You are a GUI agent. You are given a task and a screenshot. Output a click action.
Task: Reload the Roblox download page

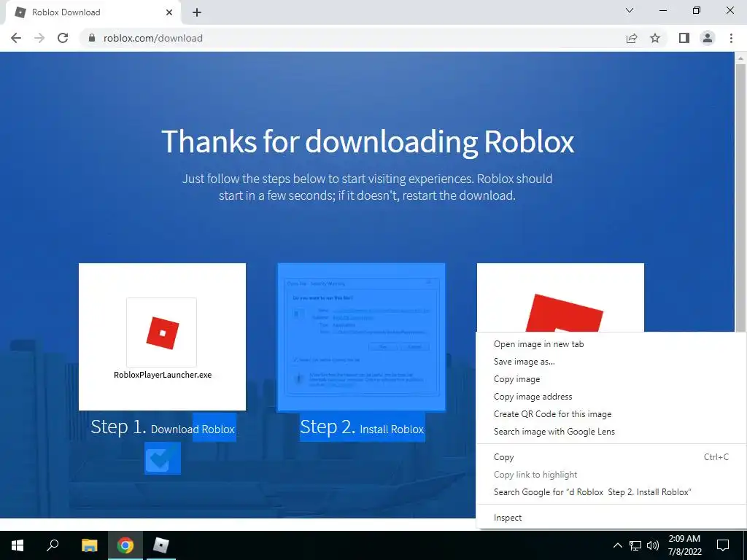[x=63, y=38]
